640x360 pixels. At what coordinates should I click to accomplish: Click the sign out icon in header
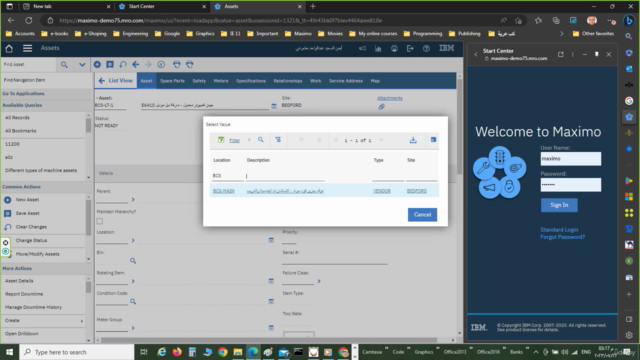pyautogui.click(x=410, y=49)
